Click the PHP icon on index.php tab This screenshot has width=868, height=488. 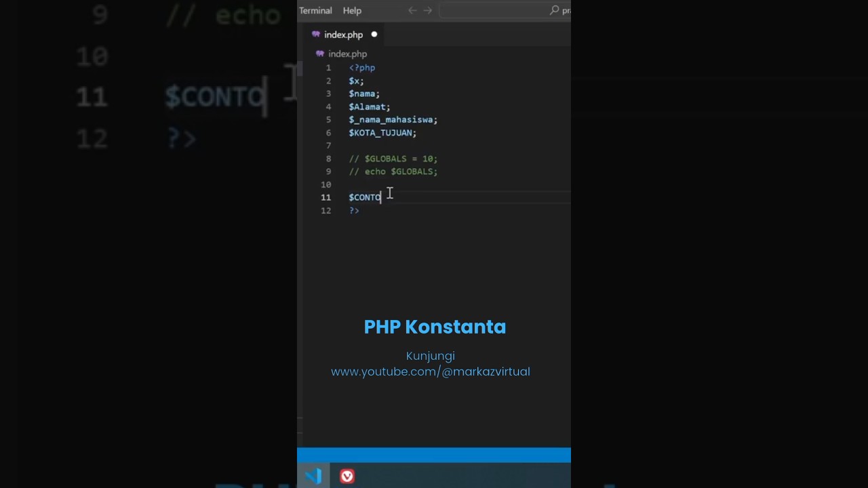tap(316, 35)
